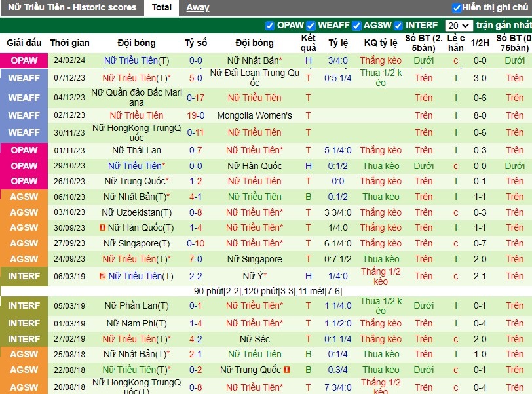Click the WEAFF league label on 07/12/23
Viewport: 532px width, 394px height.
pyautogui.click(x=24, y=79)
